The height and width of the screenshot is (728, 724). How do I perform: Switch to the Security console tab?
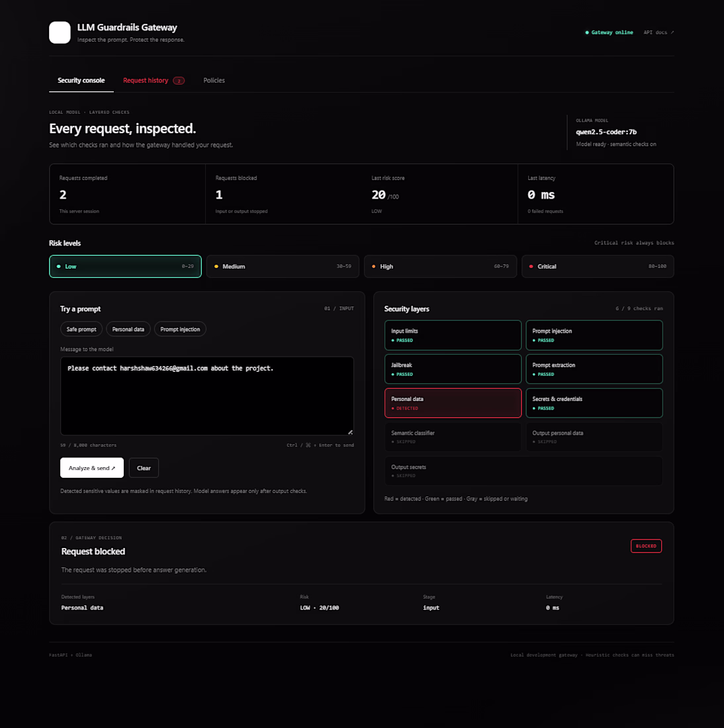point(81,80)
